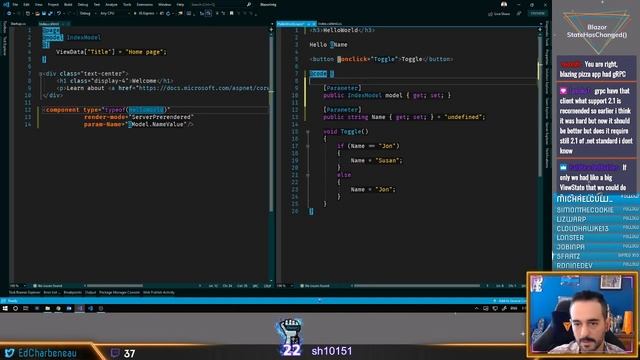The image size is (640, 360).
Task: Click the ViewData["Title"] line
Action: coord(111,52)
